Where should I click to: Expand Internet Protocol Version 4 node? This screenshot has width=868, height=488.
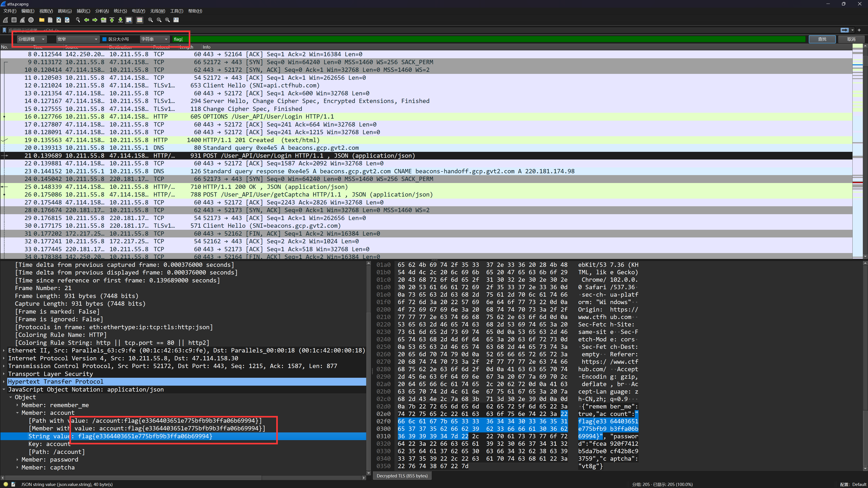(x=4, y=358)
